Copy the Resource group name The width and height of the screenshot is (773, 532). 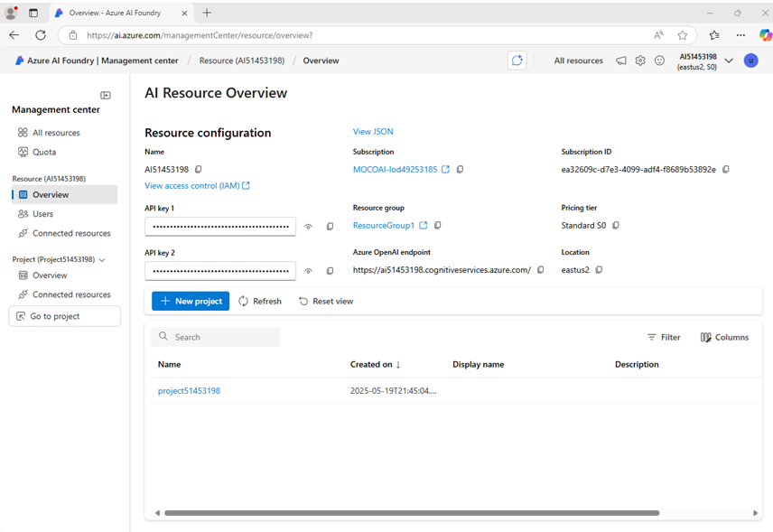click(437, 225)
